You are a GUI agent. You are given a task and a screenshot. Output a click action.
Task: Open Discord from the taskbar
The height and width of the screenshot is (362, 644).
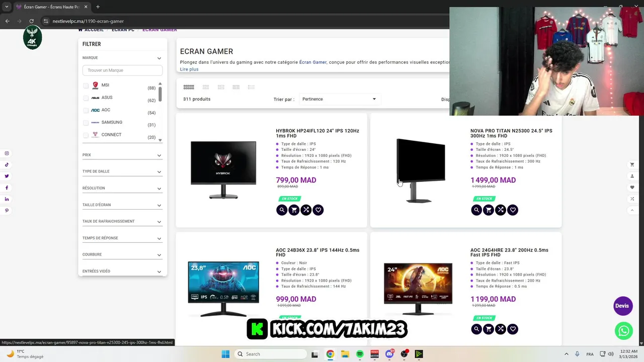pos(389,354)
